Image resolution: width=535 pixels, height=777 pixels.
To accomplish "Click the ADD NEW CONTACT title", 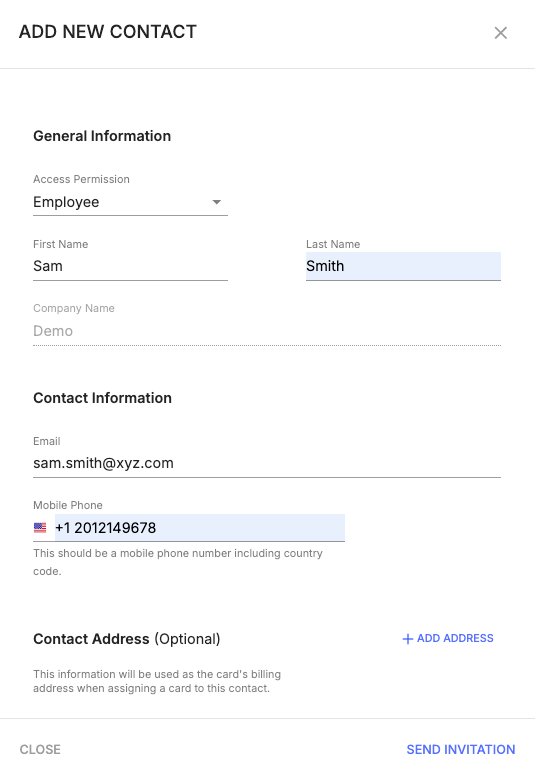I will tap(107, 32).
